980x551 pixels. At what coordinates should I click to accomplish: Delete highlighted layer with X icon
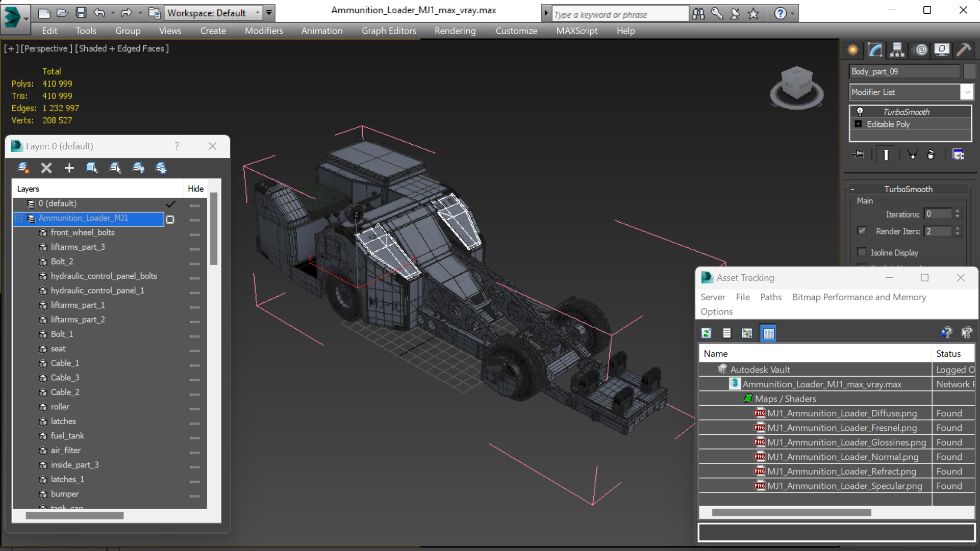click(x=46, y=168)
